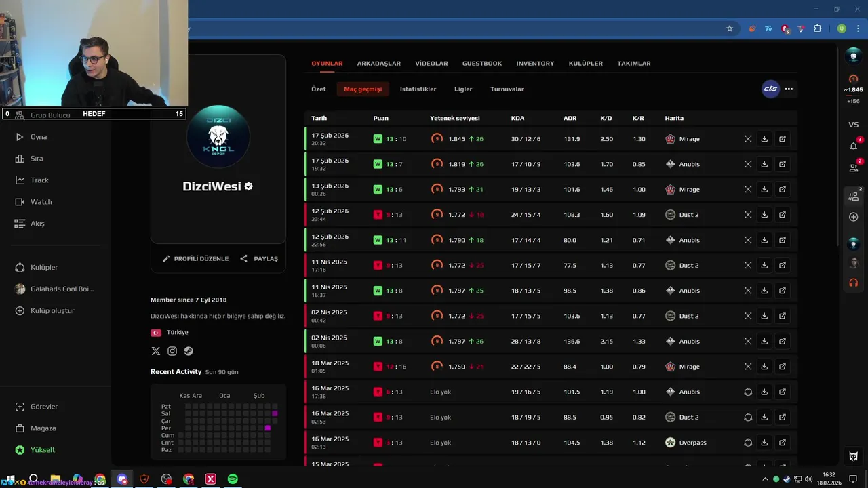Open Görevler in the sidebar

coord(37,407)
